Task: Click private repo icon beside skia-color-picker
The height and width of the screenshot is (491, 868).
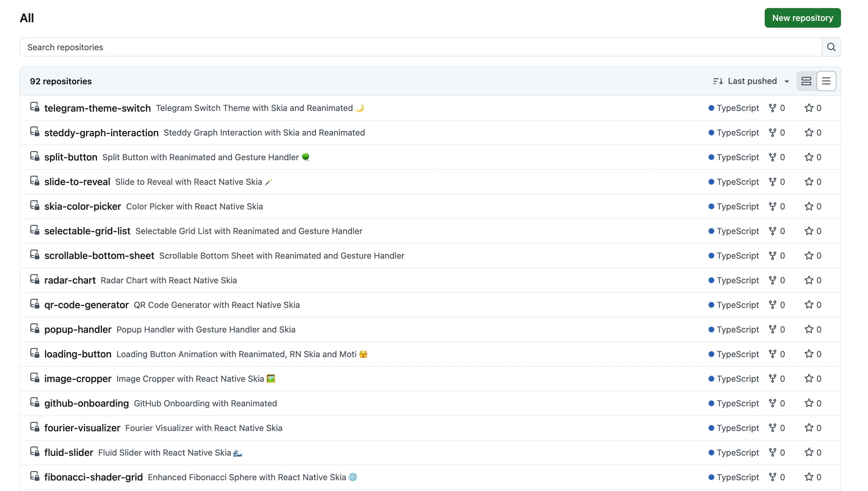Action: click(x=34, y=206)
